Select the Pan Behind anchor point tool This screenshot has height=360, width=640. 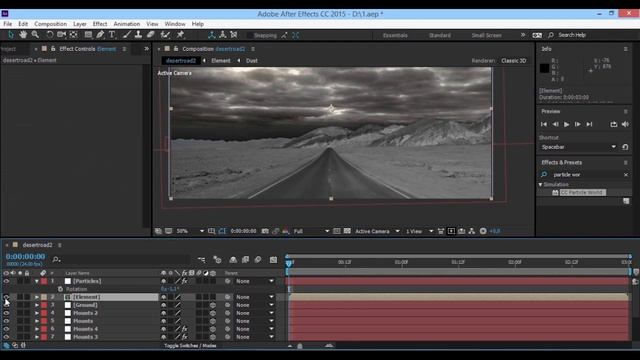click(73, 35)
